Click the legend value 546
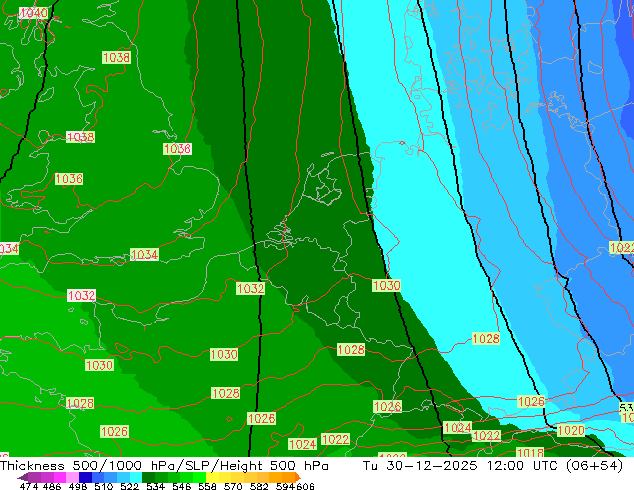The height and width of the screenshot is (490, 634). pyautogui.click(x=181, y=486)
